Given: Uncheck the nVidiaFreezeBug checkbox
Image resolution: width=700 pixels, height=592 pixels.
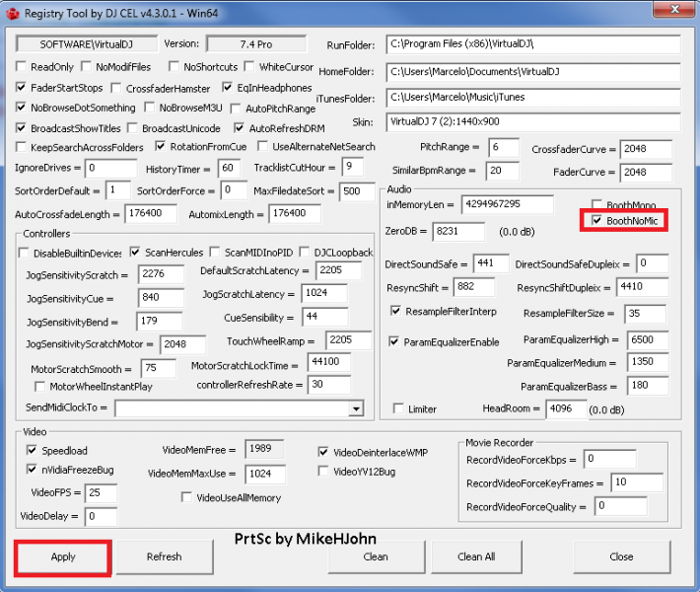Looking at the screenshot, I should tap(32, 469).
